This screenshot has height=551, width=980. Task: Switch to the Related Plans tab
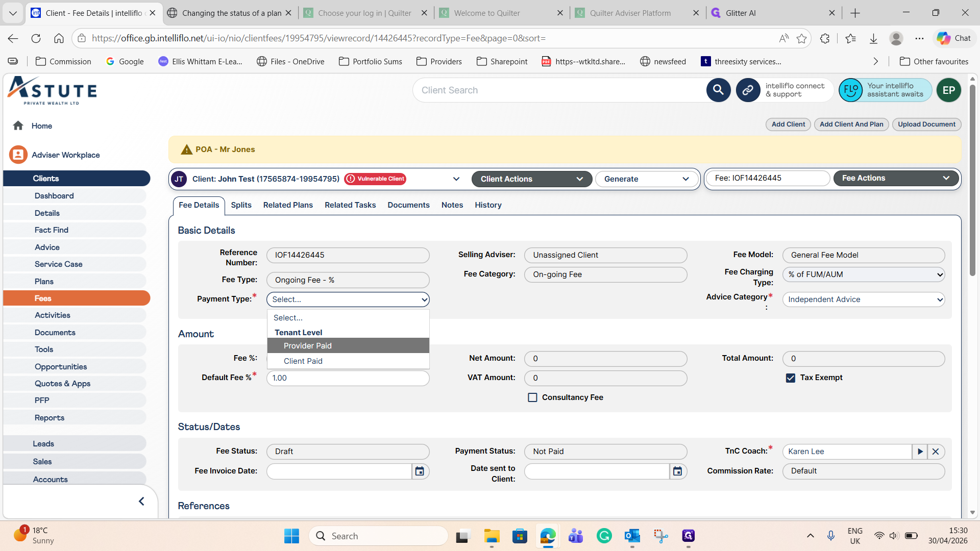tap(288, 205)
